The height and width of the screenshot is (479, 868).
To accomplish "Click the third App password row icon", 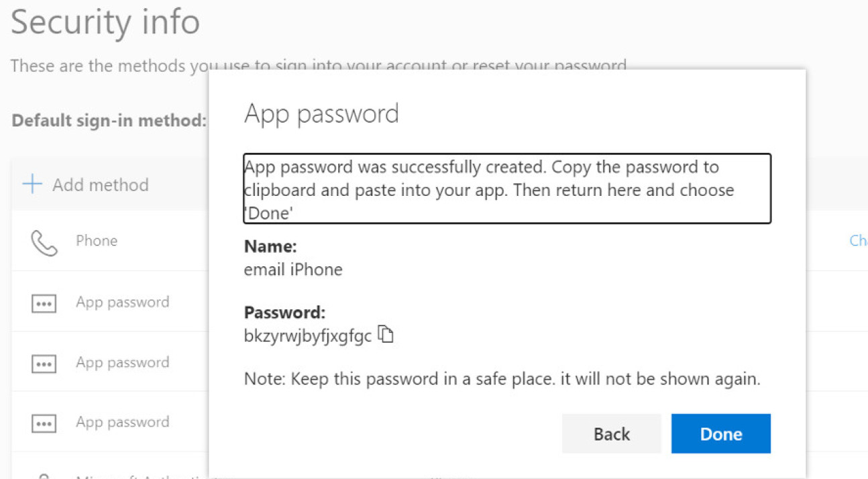I will pyautogui.click(x=44, y=423).
